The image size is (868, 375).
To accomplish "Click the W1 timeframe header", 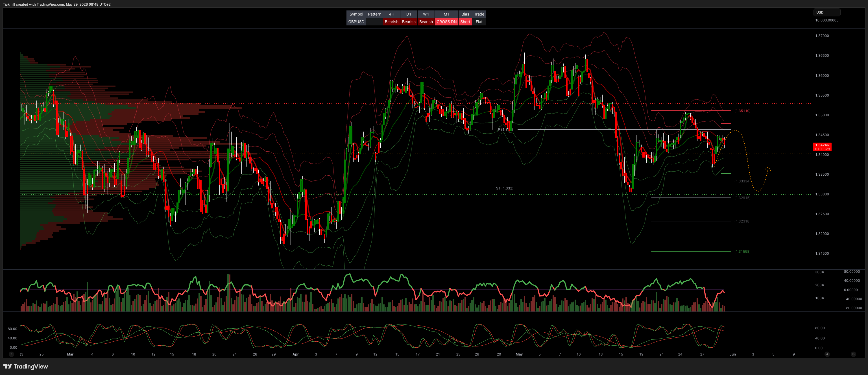I will (x=426, y=14).
